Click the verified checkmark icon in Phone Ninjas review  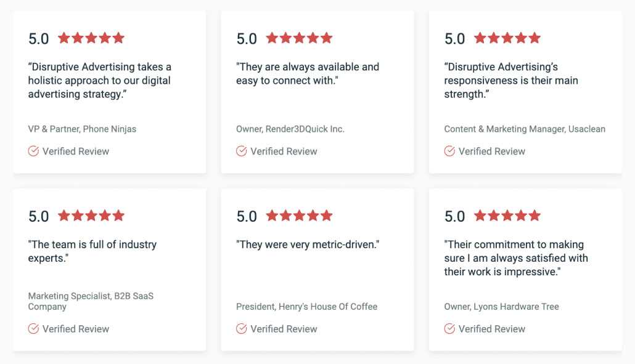(33, 151)
